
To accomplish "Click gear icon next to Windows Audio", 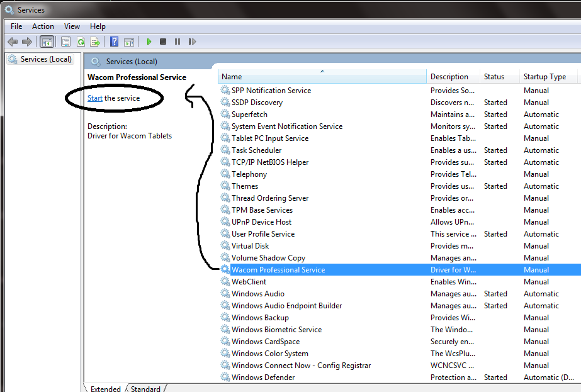I will click(x=225, y=293).
